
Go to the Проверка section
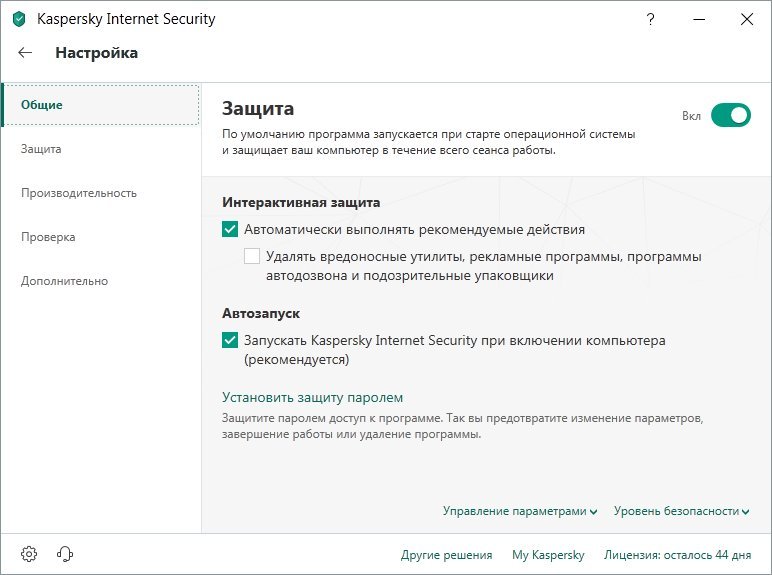point(48,237)
